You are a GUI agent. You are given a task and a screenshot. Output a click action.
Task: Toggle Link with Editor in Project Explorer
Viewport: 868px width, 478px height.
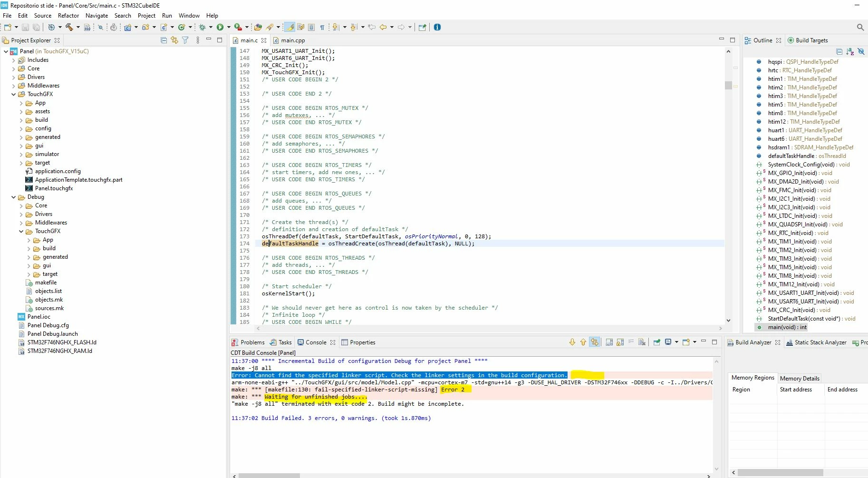point(174,40)
